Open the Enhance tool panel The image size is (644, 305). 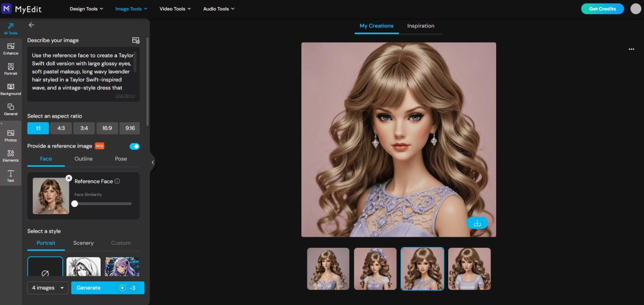tap(11, 48)
